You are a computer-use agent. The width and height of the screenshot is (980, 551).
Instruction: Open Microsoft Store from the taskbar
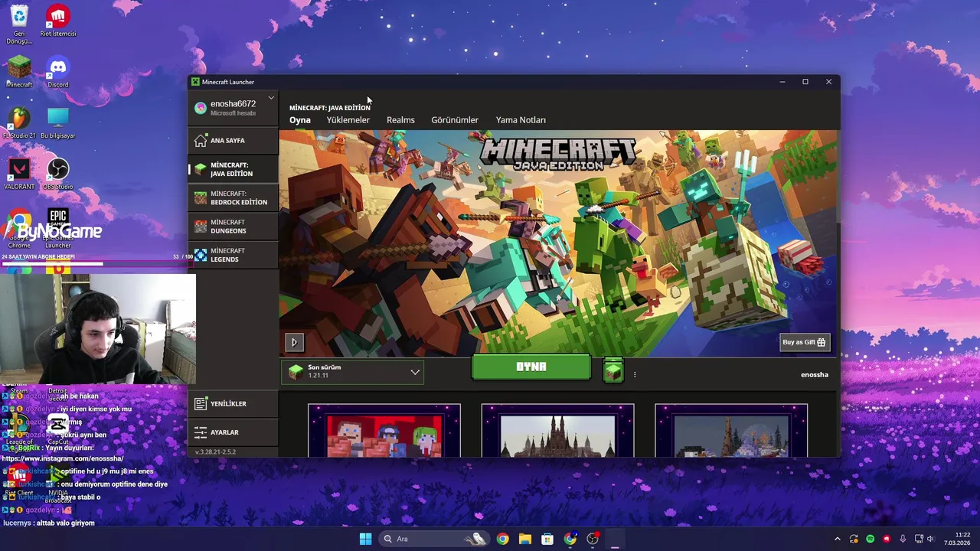(x=547, y=539)
